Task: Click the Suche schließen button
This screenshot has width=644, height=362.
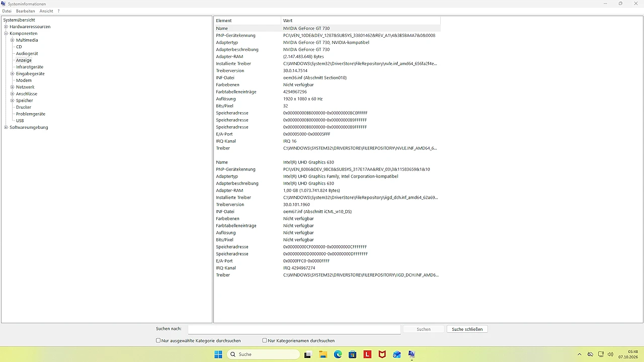Action: (x=467, y=329)
